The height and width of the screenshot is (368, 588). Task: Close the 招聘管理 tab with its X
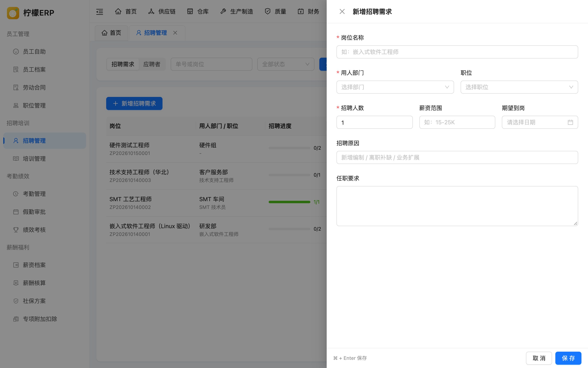(x=175, y=33)
